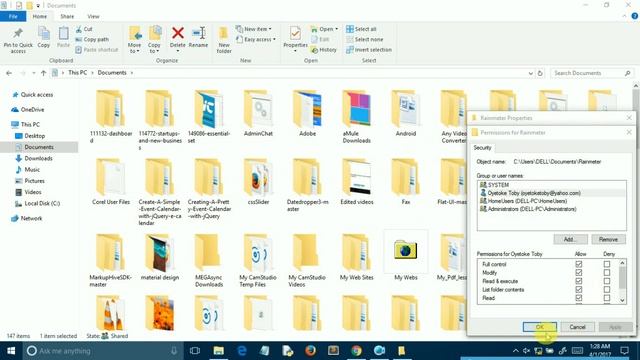The width and height of the screenshot is (640, 360).
Task: Open the Move to ribbon option
Action: pyautogui.click(x=134, y=40)
